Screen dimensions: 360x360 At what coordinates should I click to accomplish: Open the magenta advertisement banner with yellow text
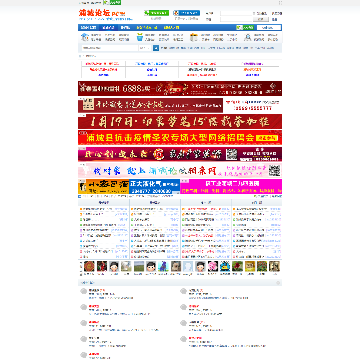[231, 187]
